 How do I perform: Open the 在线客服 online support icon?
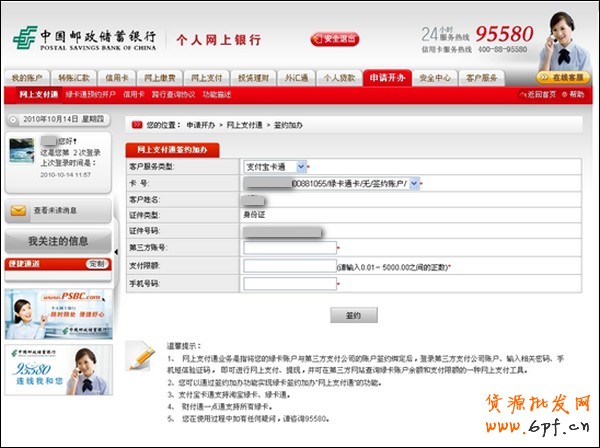564,77
